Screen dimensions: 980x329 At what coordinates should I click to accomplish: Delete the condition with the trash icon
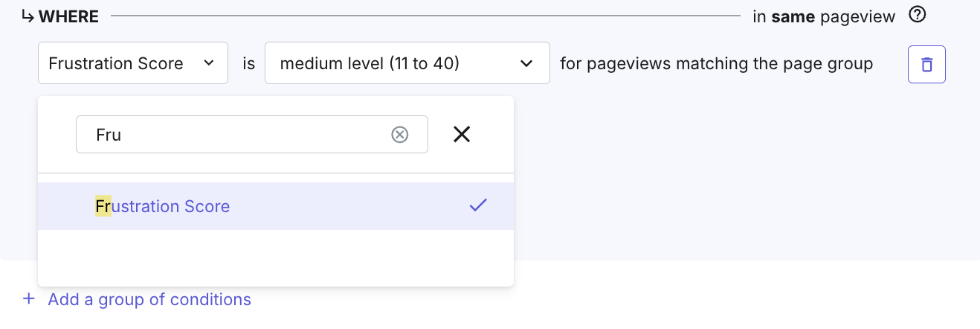[x=926, y=64]
